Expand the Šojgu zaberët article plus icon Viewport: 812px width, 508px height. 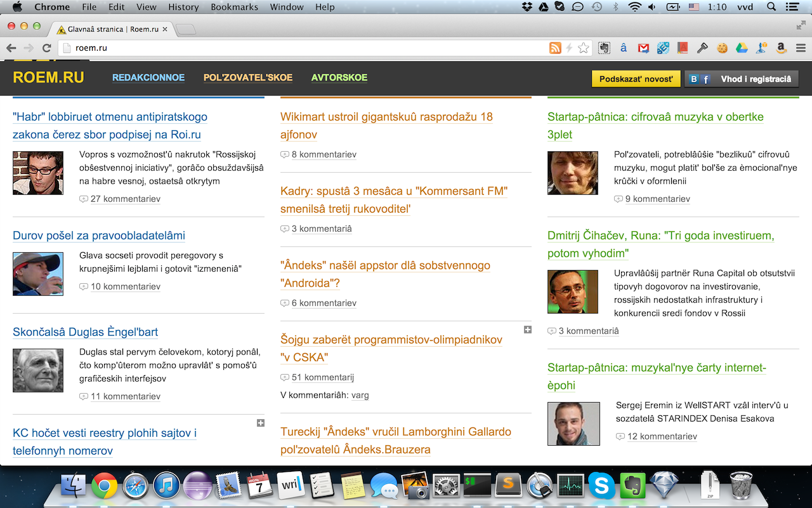click(527, 330)
